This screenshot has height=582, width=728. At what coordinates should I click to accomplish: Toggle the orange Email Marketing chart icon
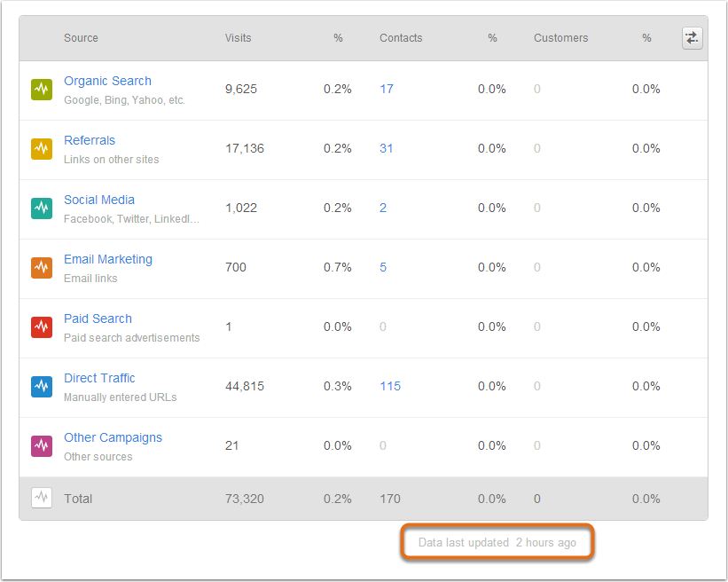point(42,268)
